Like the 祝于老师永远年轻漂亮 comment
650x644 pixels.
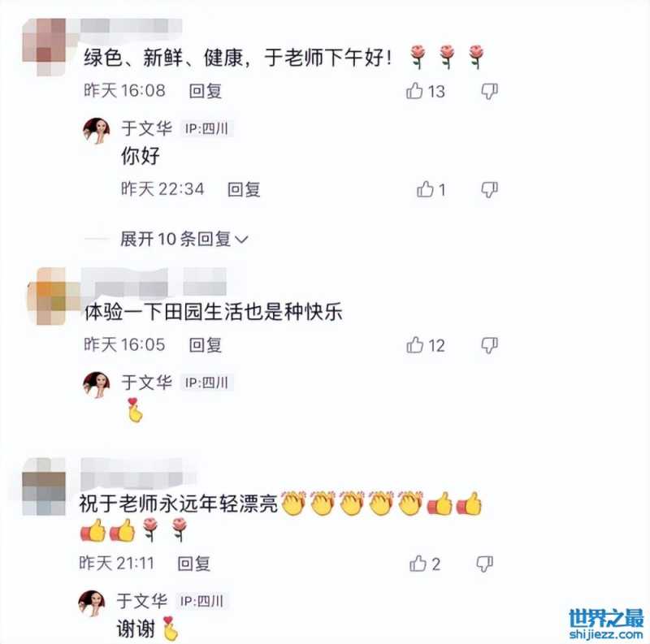[x=418, y=563]
